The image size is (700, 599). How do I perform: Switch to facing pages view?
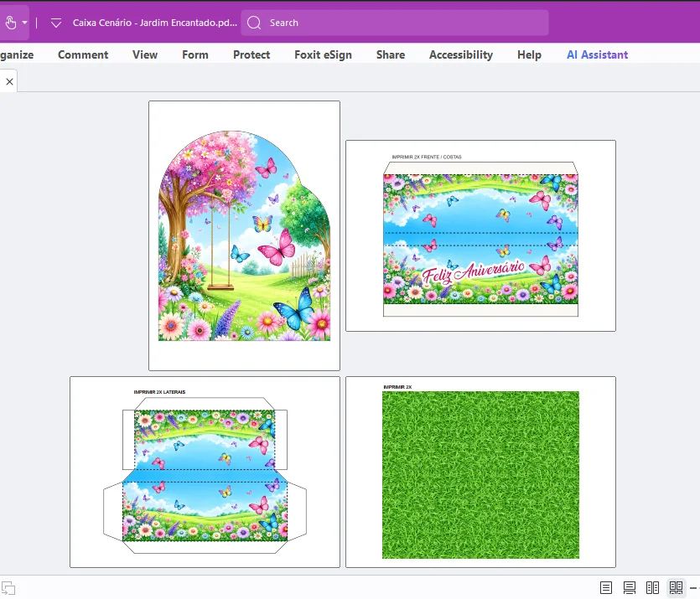click(652, 587)
